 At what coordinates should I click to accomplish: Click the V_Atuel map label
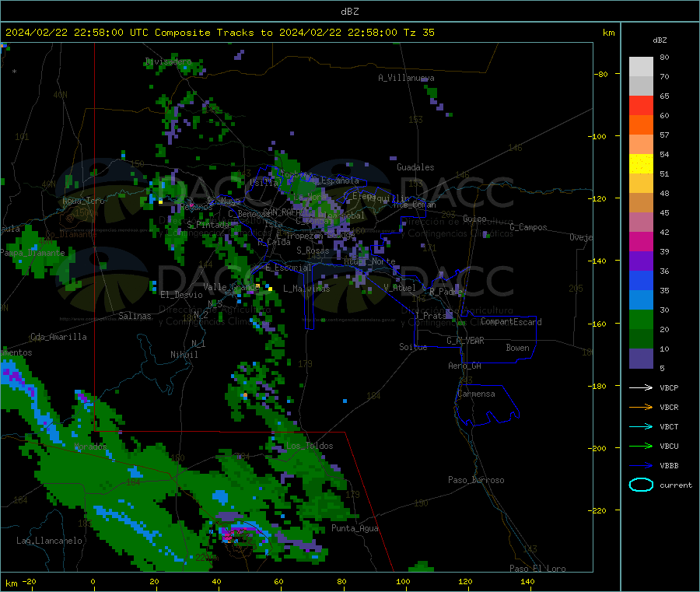click(399, 288)
